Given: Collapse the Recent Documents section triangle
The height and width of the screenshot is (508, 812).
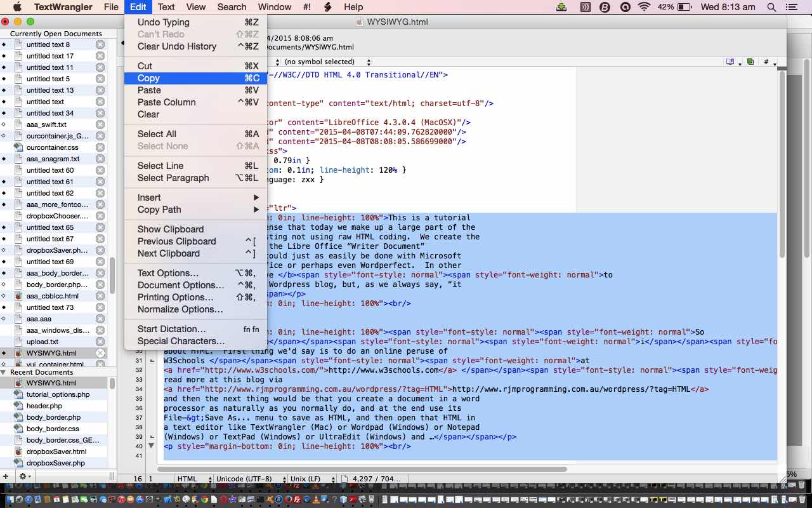Looking at the screenshot, I should [x=4, y=372].
